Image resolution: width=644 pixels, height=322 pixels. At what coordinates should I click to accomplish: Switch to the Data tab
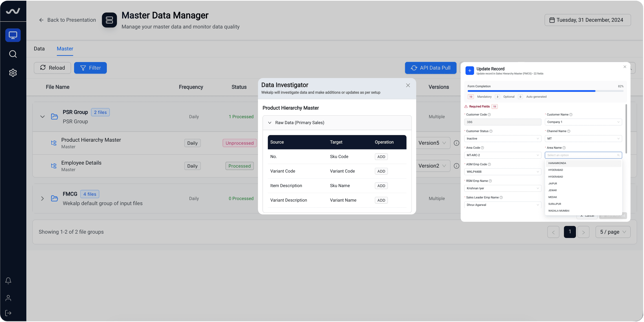click(39, 49)
